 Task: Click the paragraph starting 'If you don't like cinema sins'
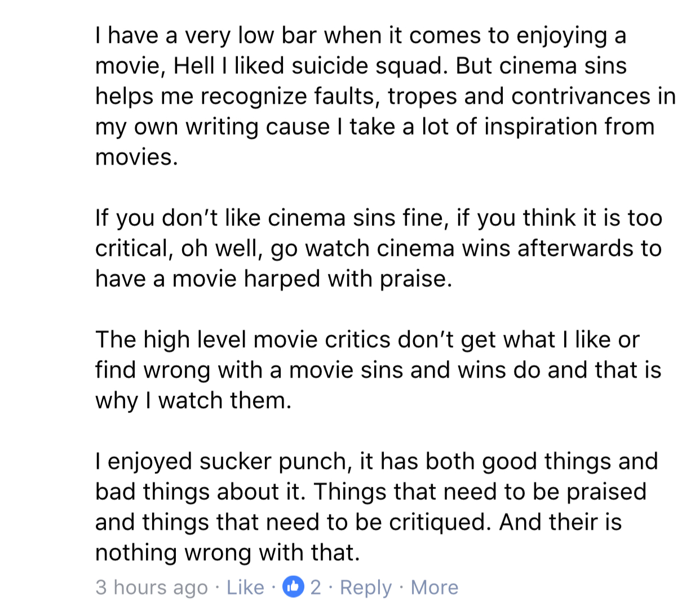[x=379, y=248]
